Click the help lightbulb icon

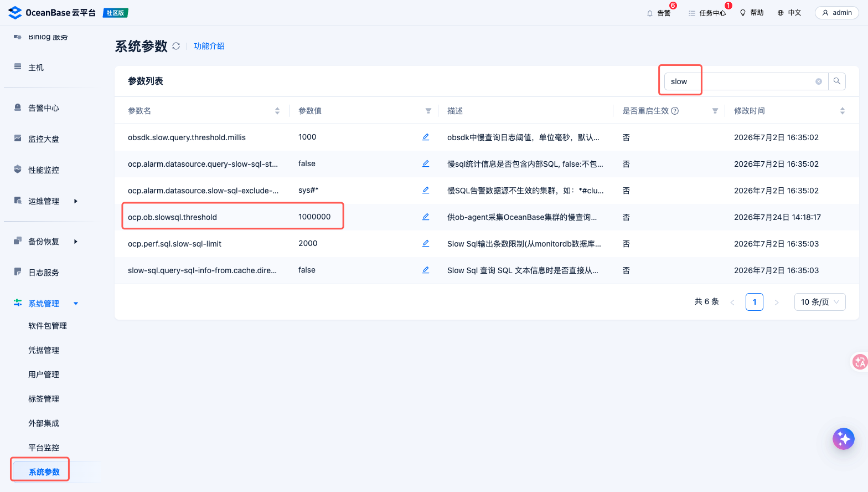click(743, 13)
